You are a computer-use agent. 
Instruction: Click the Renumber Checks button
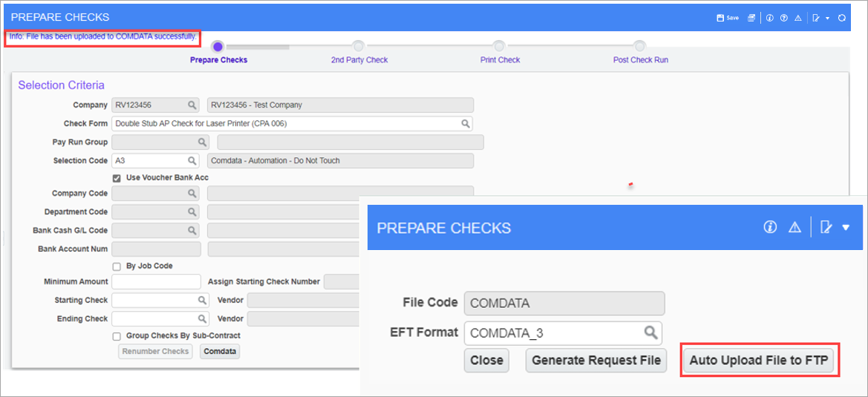coord(155,352)
